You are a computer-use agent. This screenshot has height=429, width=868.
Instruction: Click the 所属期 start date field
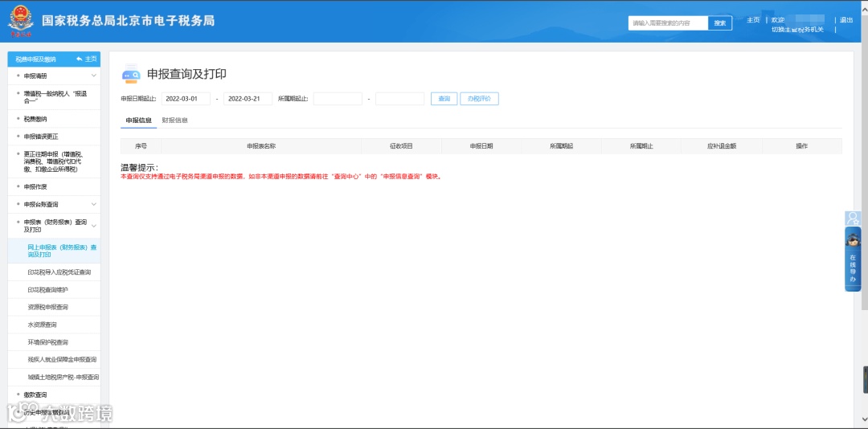click(x=338, y=99)
